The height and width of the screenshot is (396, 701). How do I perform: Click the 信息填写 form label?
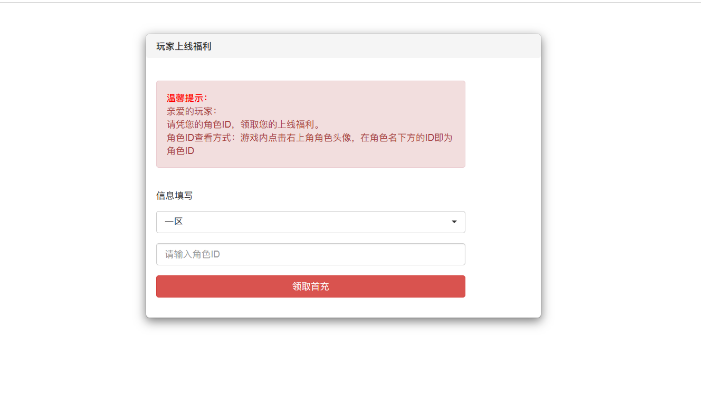[174, 196]
